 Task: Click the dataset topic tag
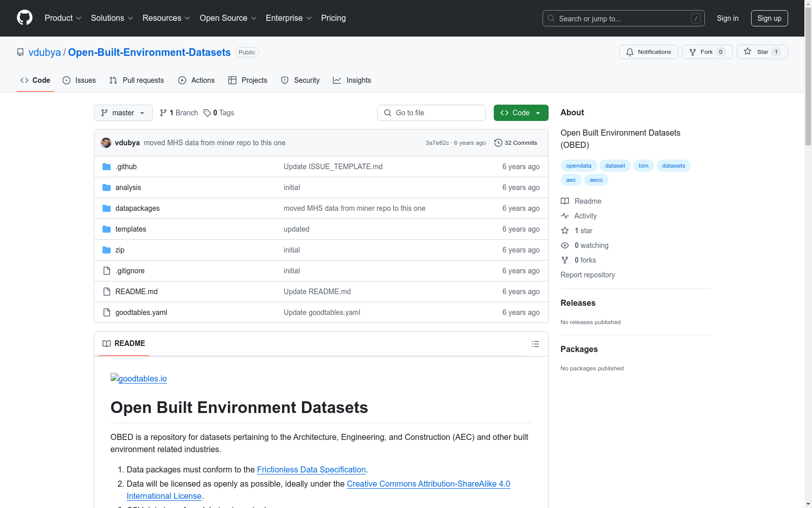tap(615, 166)
